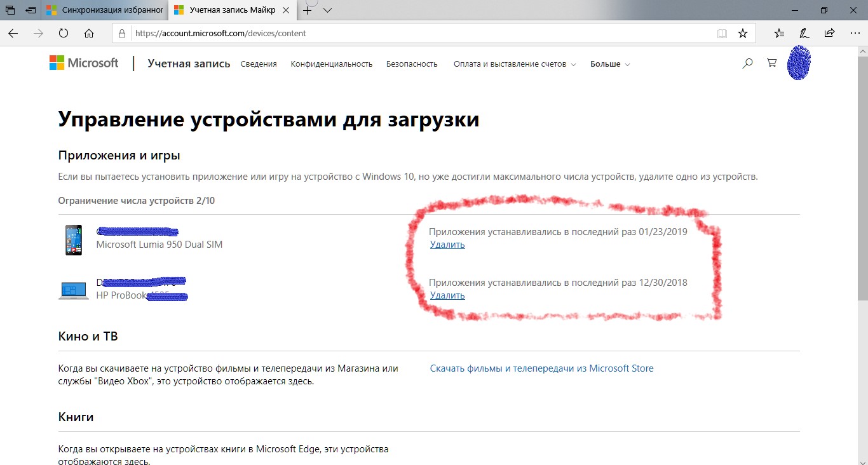Viewport: 868px width, 465px height.
Task: Click the lock icon in address bar
Action: [x=123, y=33]
